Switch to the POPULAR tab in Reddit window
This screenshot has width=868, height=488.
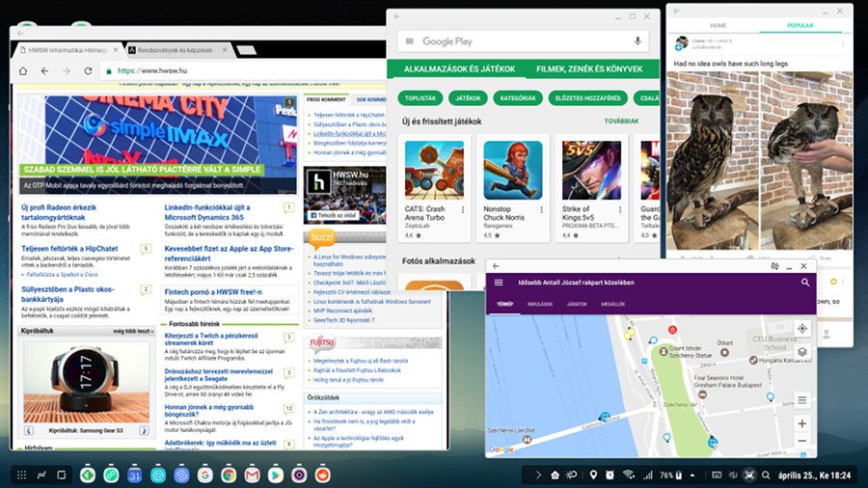(x=800, y=25)
